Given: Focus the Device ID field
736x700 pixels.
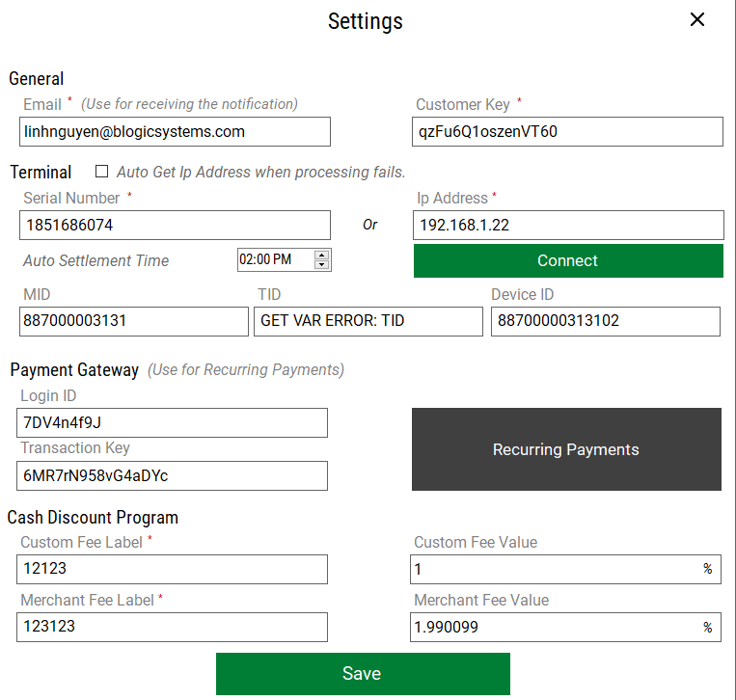Looking at the screenshot, I should pos(605,322).
